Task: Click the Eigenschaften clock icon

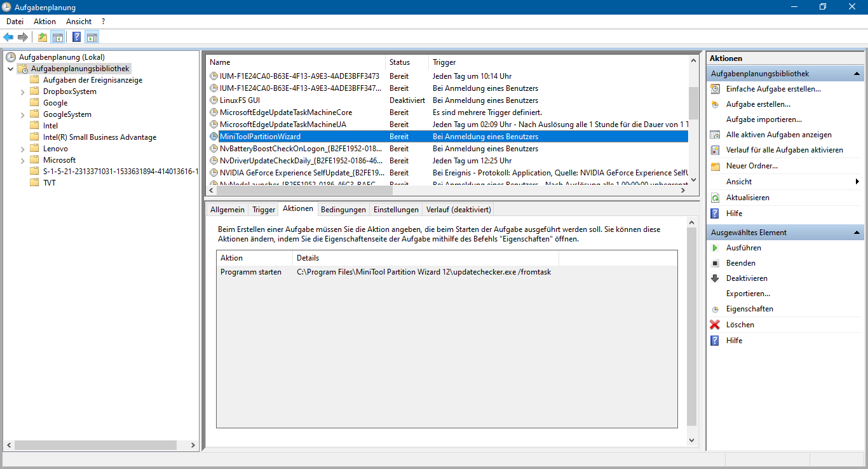Action: point(715,309)
